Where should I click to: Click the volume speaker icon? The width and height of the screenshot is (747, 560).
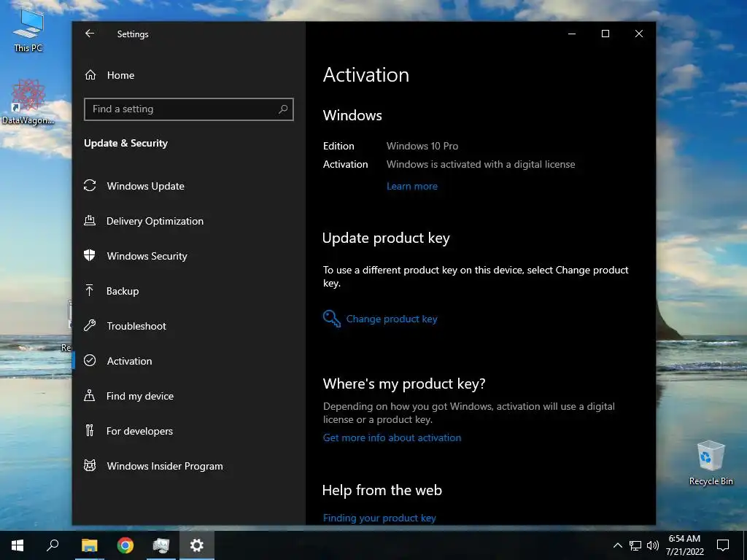[653, 545]
